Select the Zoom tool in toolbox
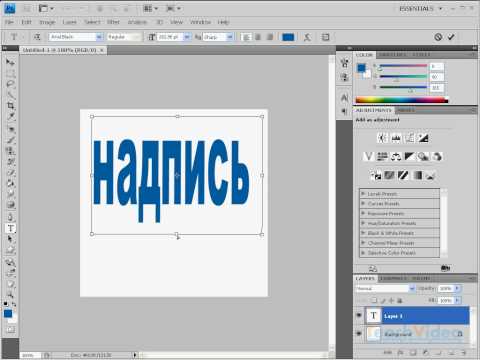The image size is (480, 360). 10,295
